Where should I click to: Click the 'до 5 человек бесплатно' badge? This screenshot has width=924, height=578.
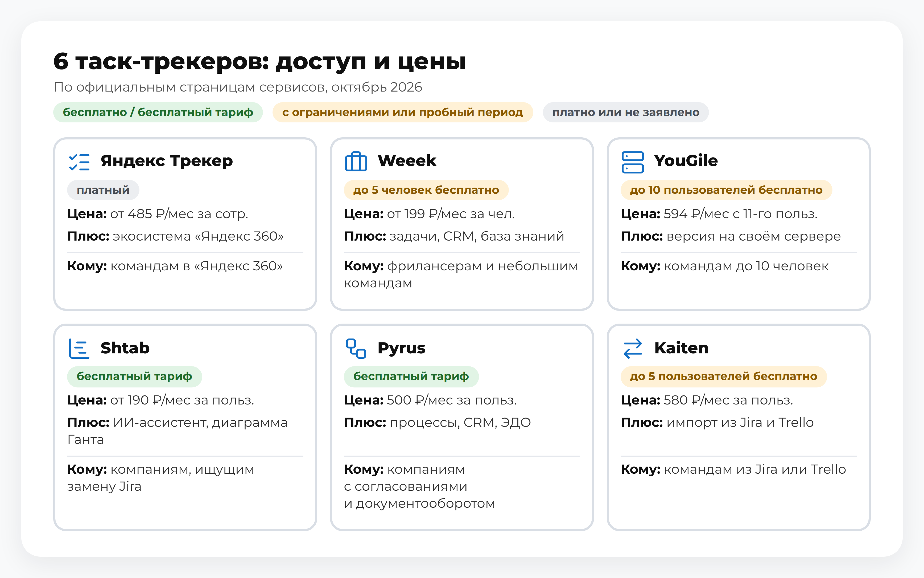(x=426, y=190)
